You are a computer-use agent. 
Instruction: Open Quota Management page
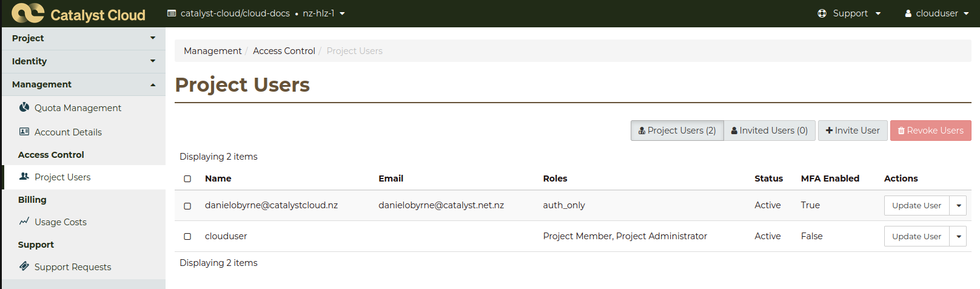(78, 107)
